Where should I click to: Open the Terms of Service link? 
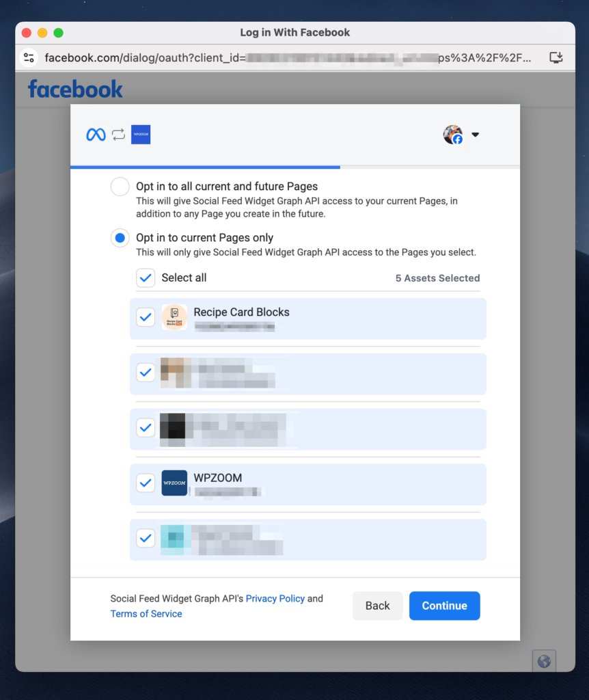pyautogui.click(x=146, y=614)
